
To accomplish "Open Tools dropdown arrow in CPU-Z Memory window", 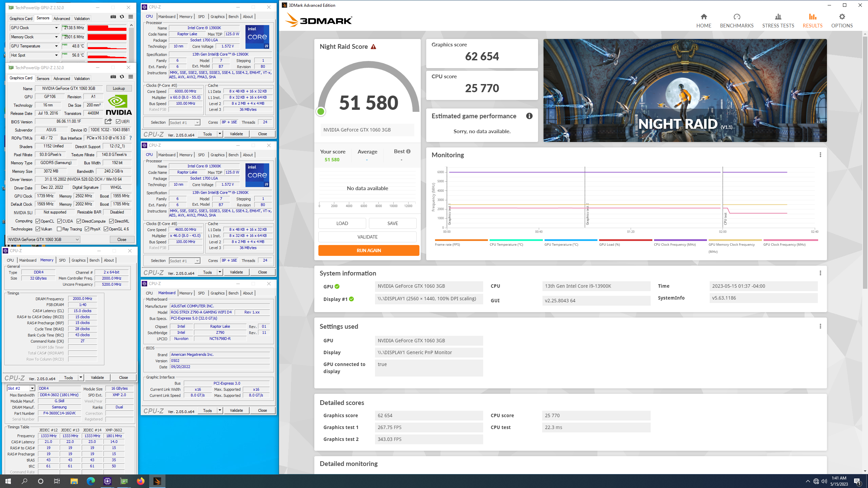I will 81,378.
